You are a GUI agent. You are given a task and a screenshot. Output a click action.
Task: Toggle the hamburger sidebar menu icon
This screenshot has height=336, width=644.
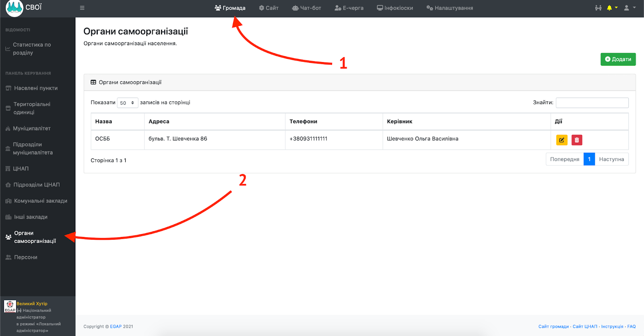tap(82, 8)
